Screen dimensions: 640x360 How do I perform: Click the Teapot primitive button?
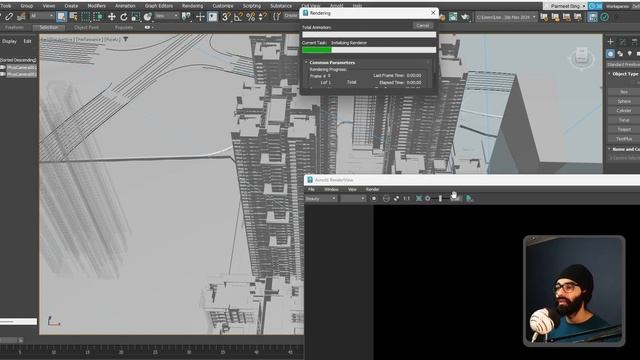pyautogui.click(x=624, y=129)
